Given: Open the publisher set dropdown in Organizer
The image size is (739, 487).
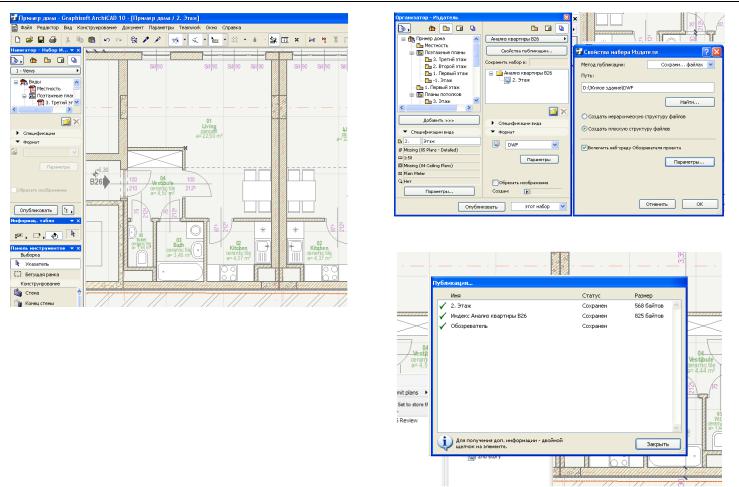Looking at the screenshot, I should 526,39.
